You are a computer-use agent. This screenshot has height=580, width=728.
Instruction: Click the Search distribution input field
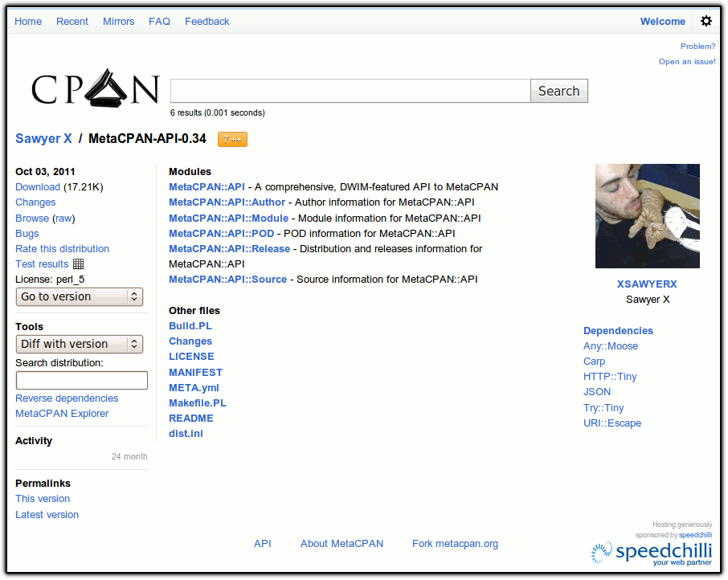(81, 381)
